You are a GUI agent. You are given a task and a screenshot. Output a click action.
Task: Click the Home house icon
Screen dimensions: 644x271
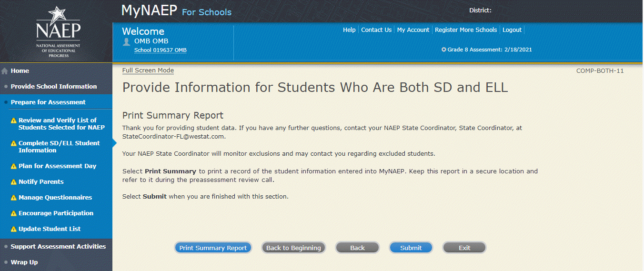click(5, 71)
